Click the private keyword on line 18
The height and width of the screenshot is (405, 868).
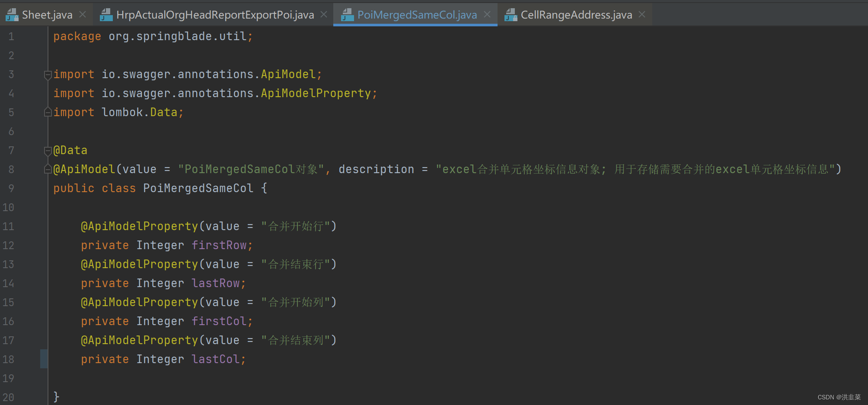coord(105,360)
